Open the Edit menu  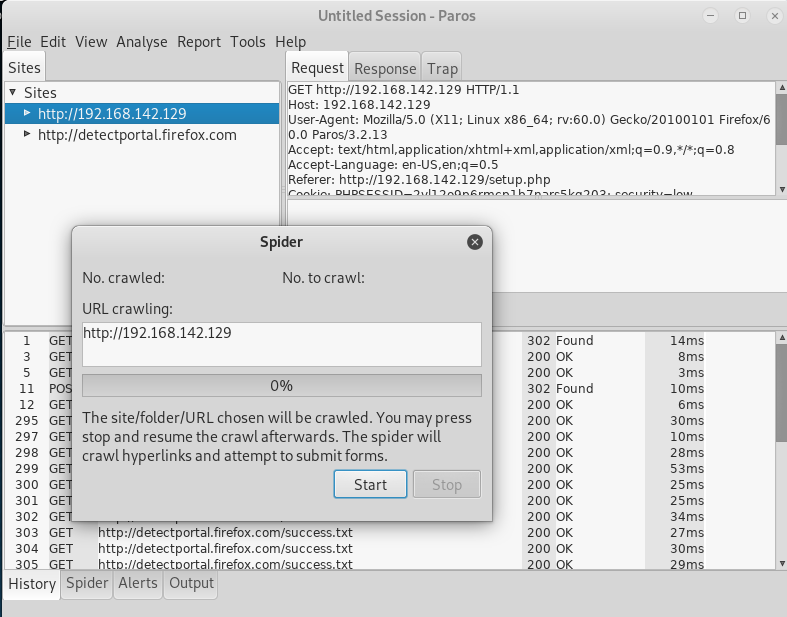pyautogui.click(x=53, y=42)
